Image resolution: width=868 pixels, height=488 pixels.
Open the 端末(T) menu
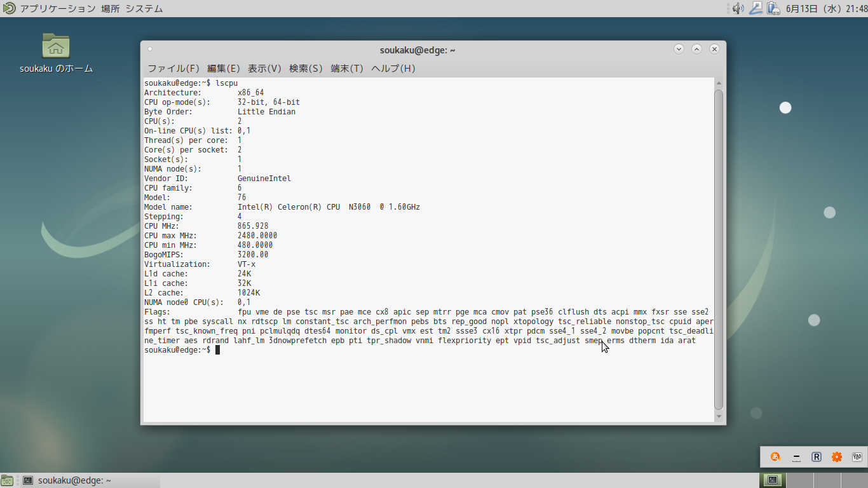click(347, 68)
